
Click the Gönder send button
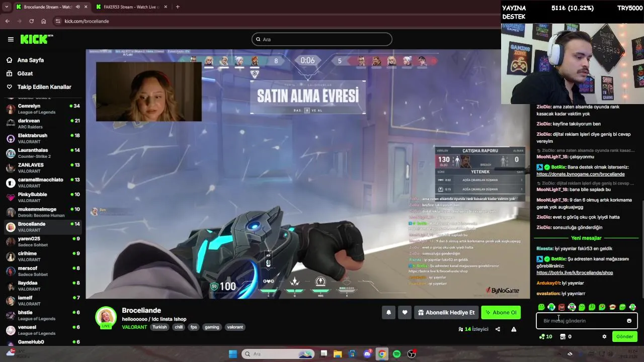pyautogui.click(x=624, y=337)
